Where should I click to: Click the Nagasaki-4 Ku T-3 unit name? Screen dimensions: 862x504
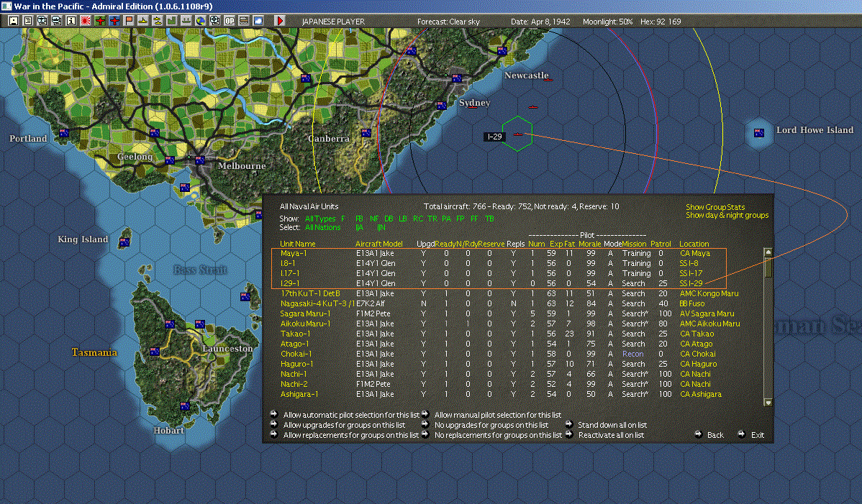[317, 303]
